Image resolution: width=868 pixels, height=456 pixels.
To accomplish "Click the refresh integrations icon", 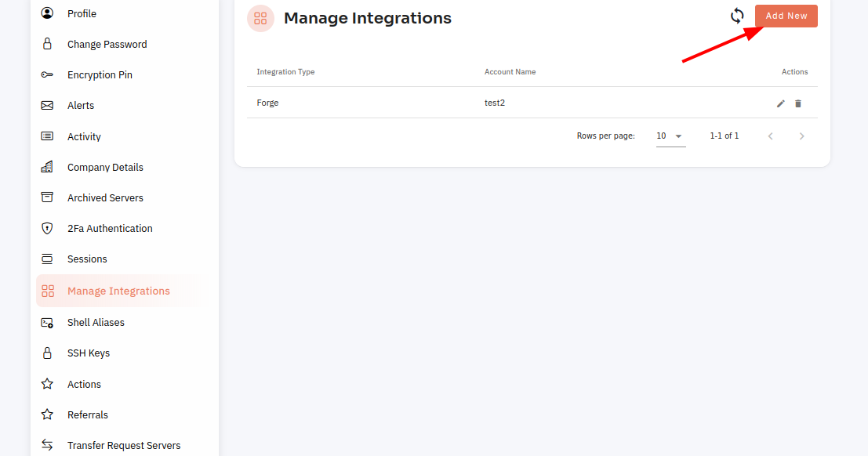I will coord(737,16).
